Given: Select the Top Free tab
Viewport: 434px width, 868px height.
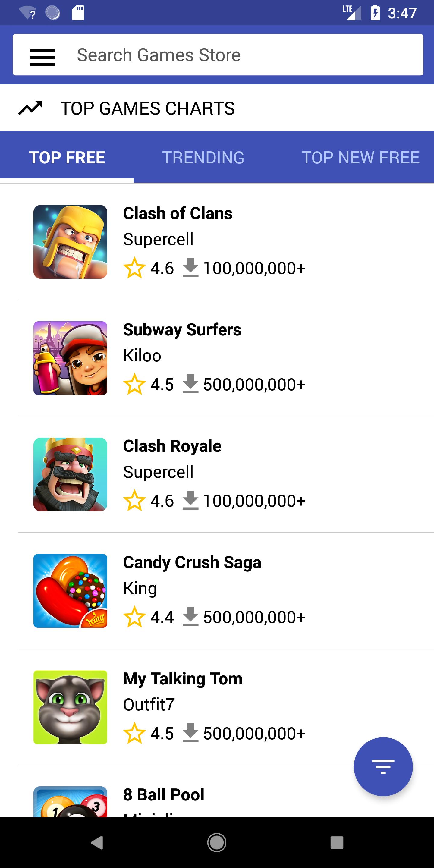Looking at the screenshot, I should pyautogui.click(x=67, y=157).
